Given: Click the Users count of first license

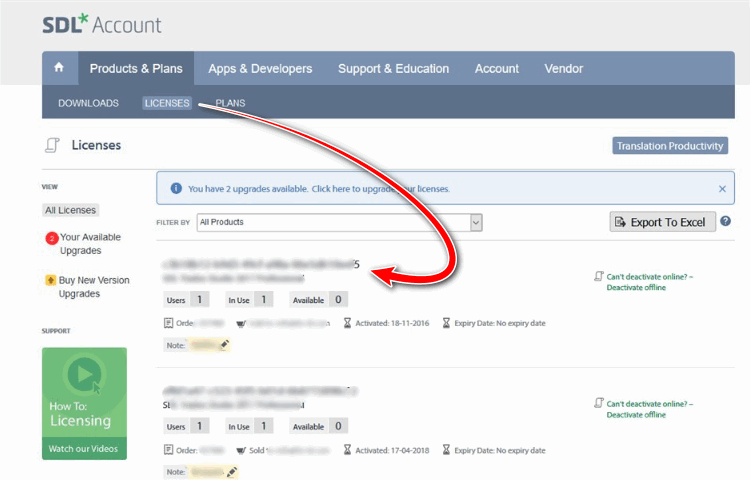Looking at the screenshot, I should click(199, 299).
